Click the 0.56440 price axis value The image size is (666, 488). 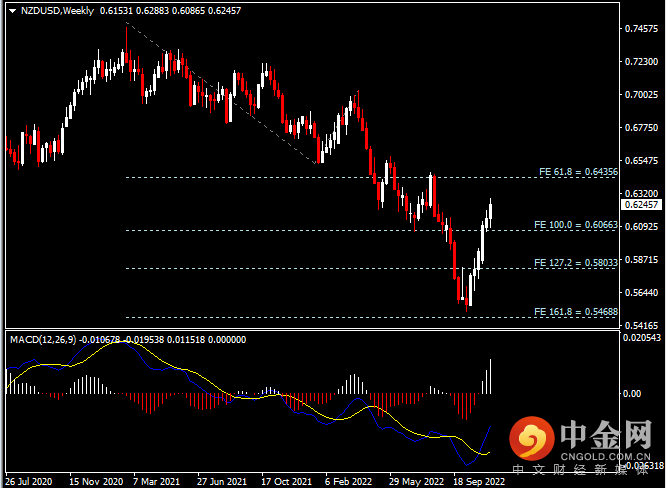pos(639,293)
